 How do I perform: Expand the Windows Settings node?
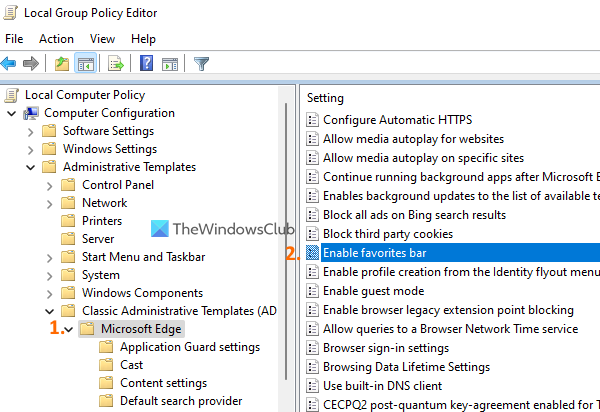click(31, 150)
